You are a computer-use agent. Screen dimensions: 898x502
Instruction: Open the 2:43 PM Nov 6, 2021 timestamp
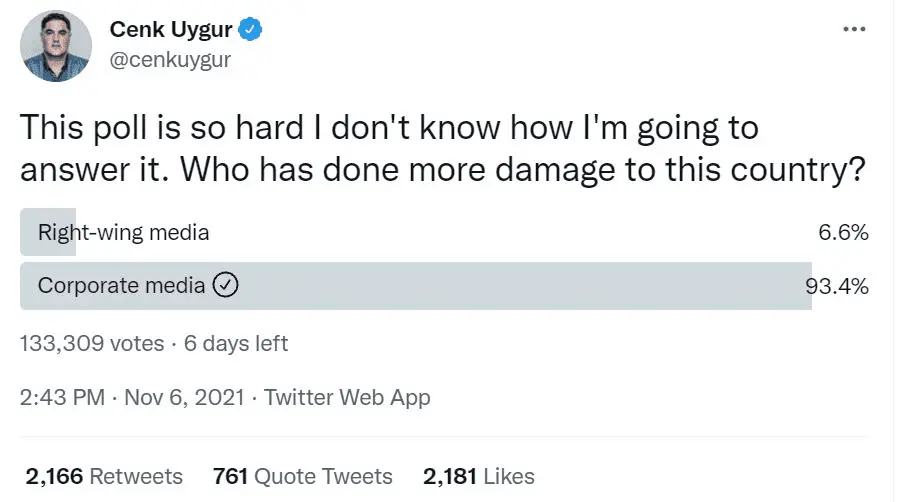(x=133, y=397)
